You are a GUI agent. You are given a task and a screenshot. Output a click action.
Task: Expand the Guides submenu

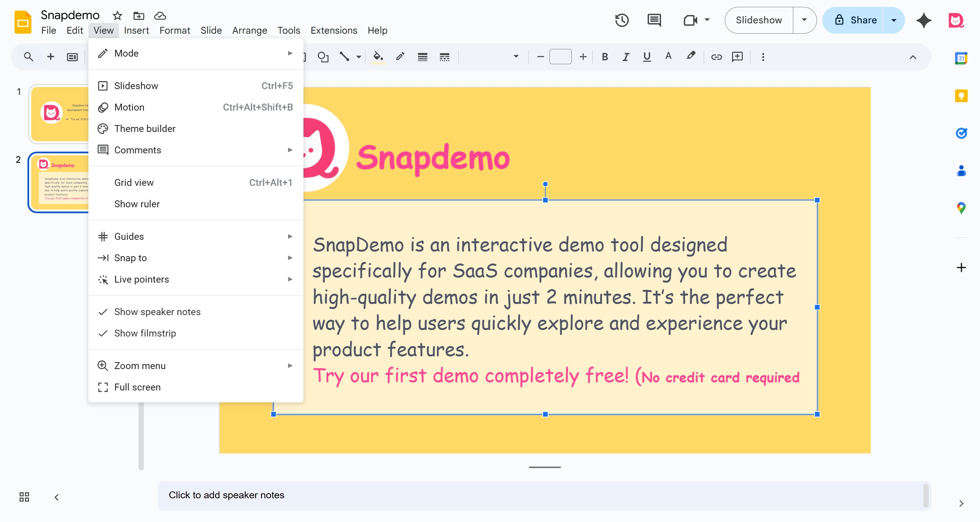tap(196, 237)
